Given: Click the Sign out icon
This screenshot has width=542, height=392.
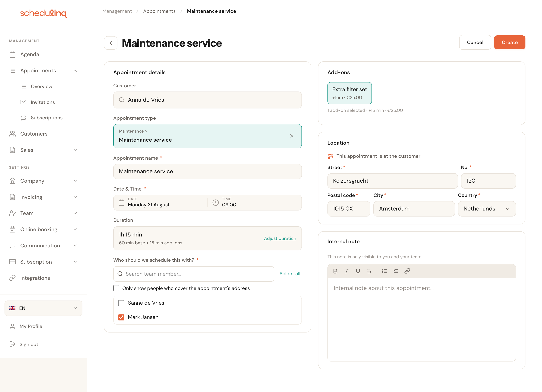Looking at the screenshot, I should click(x=12, y=344).
